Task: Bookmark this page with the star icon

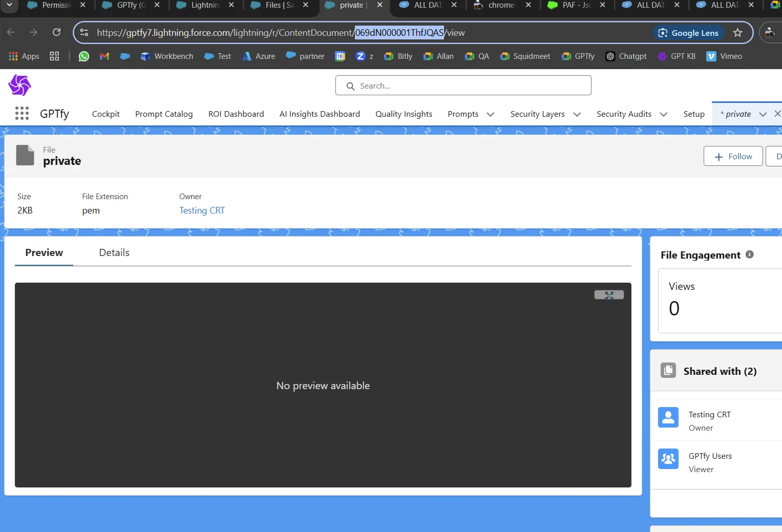Action: tap(737, 33)
